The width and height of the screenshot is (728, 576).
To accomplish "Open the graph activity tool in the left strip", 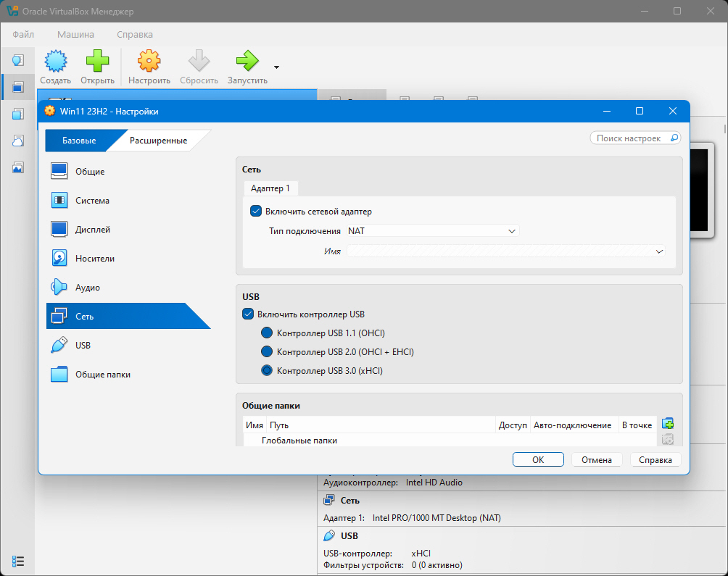I will (17, 167).
